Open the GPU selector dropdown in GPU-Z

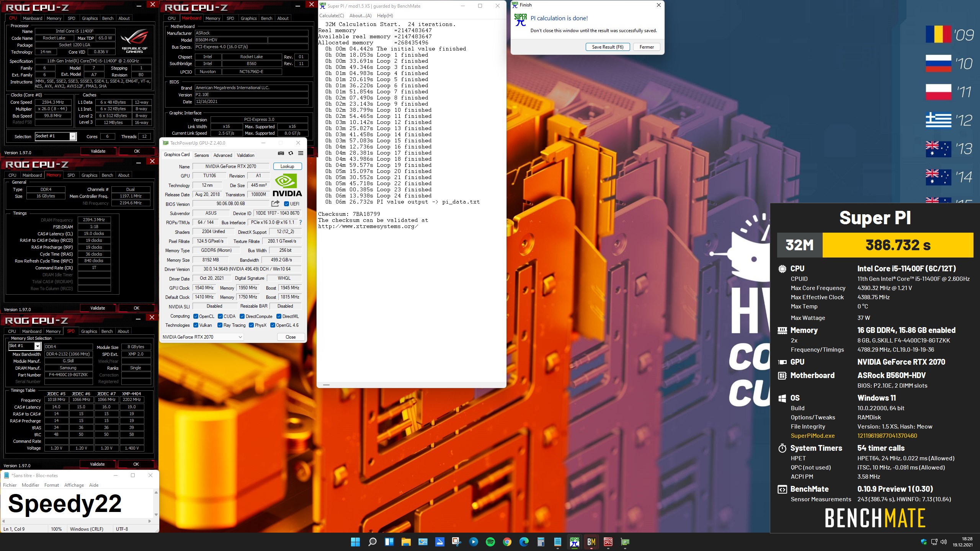pos(202,337)
